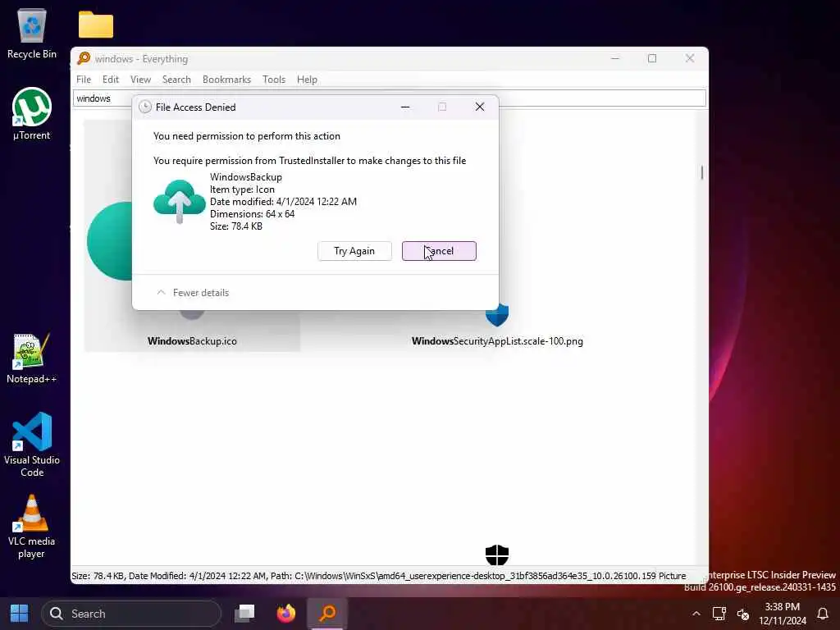Select the black shield icon thumbnail

[496, 555]
